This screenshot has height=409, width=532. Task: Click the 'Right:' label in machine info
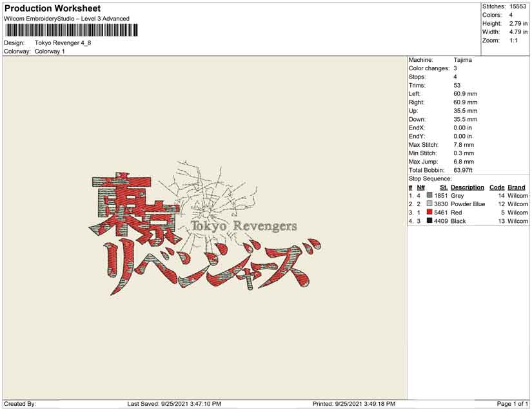pyautogui.click(x=417, y=102)
